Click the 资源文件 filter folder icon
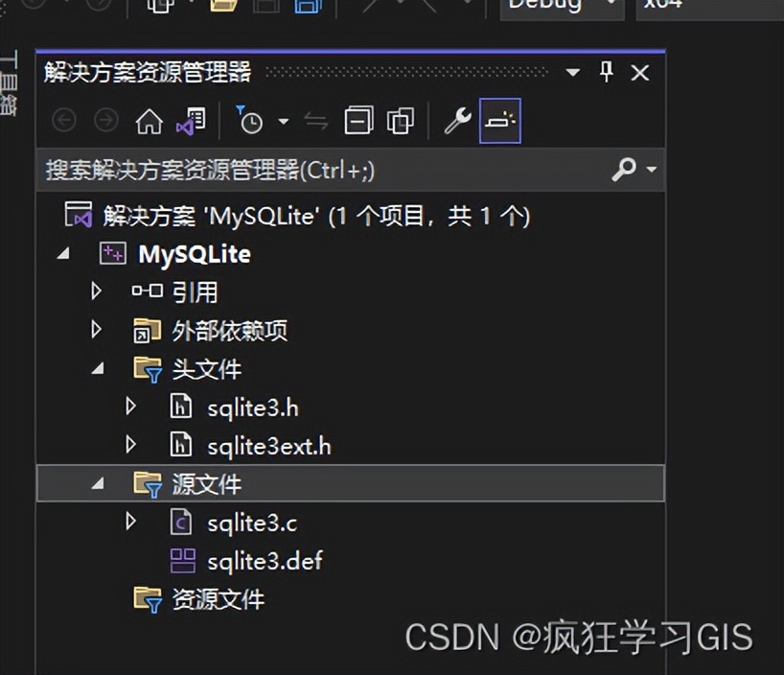The width and height of the screenshot is (784, 675). [148, 599]
